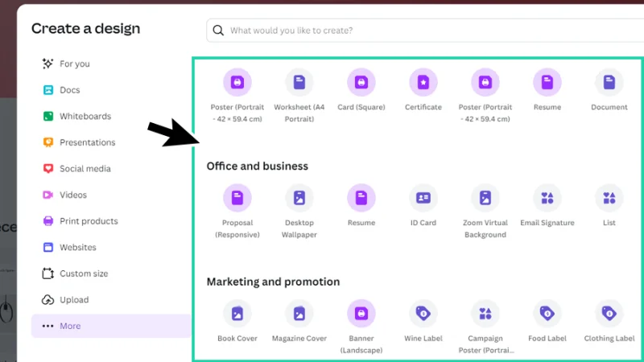Open the Desktop Wallpaper design type
The height and width of the screenshot is (362, 644).
pos(299,198)
